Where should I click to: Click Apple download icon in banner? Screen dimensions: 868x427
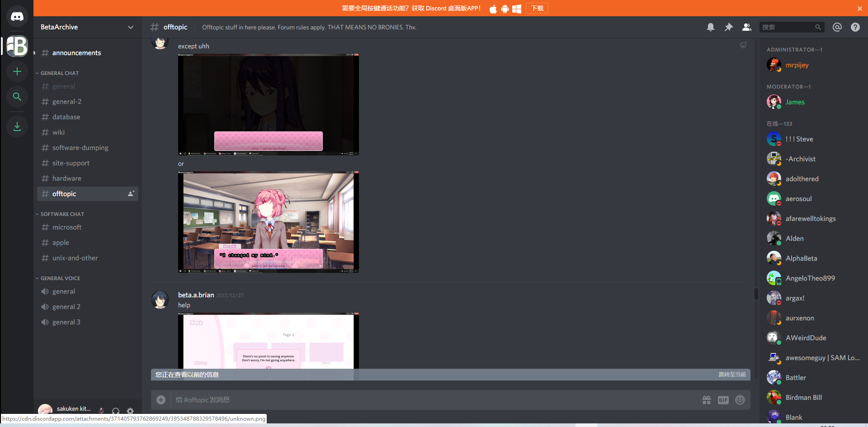point(493,9)
